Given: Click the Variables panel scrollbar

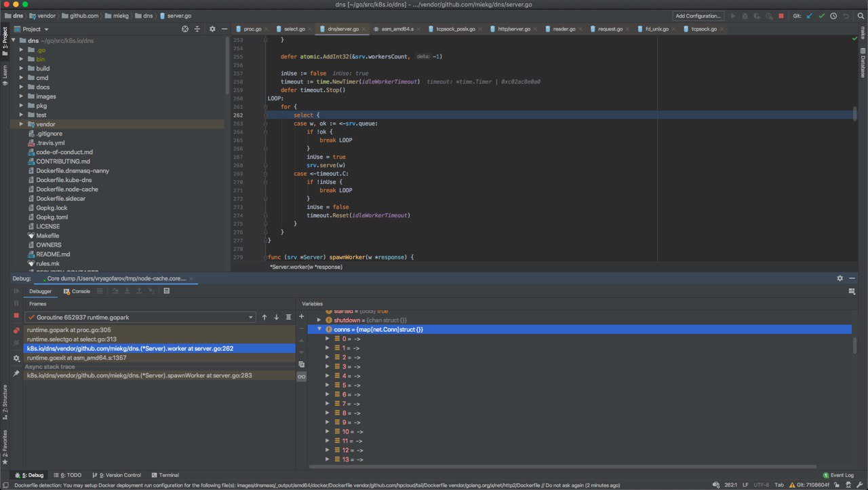Looking at the screenshot, I should [854, 345].
